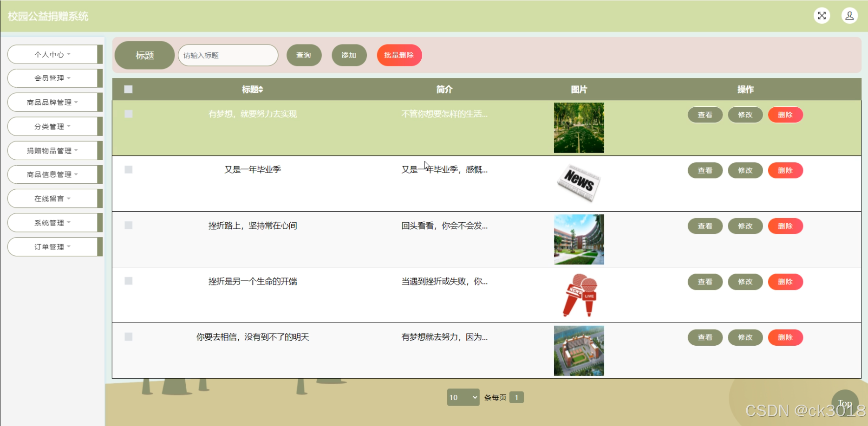Click 删除 for 你要去相信，没有到不了的明天 row
The width and height of the screenshot is (868, 426).
(785, 337)
